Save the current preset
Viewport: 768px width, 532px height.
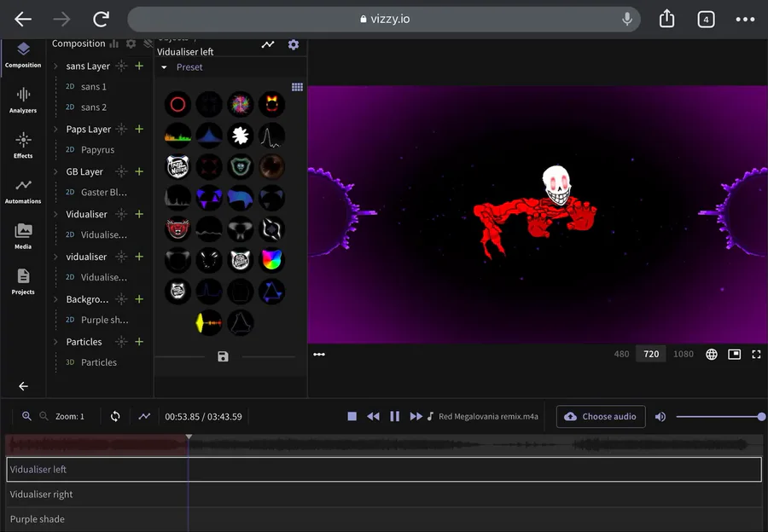pos(223,356)
